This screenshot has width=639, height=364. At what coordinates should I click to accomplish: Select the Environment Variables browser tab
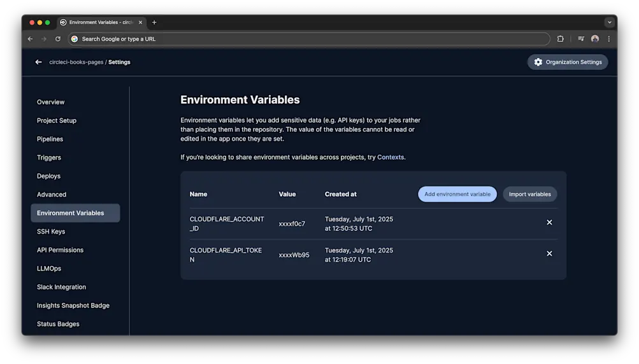point(101,22)
